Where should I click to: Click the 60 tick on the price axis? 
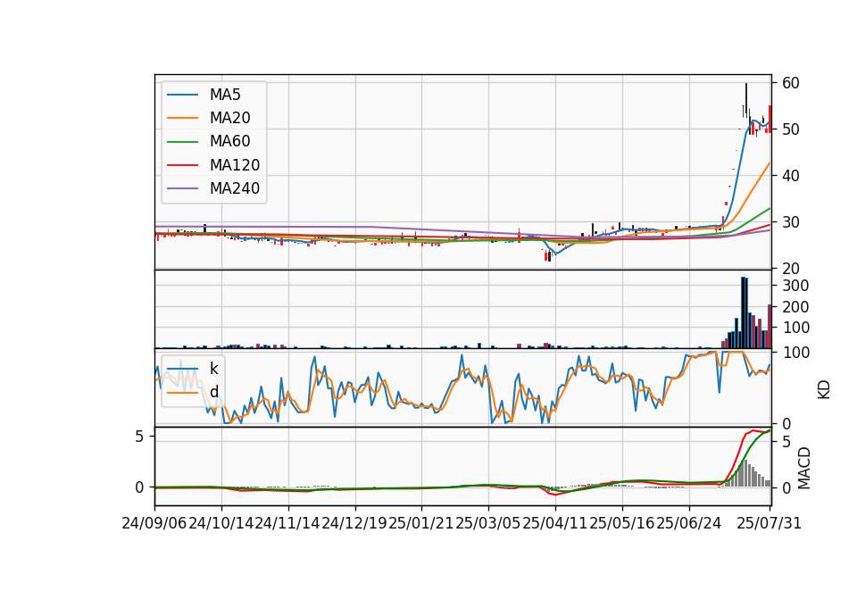coord(791,83)
